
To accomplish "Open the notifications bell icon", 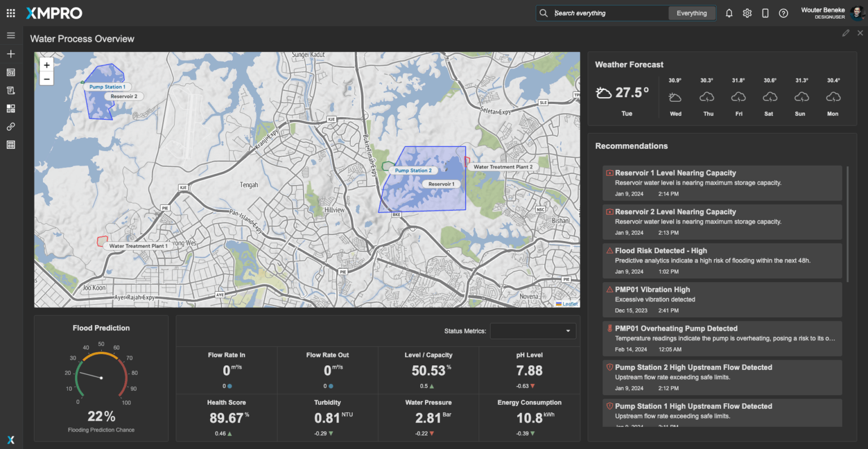I will click(x=729, y=13).
